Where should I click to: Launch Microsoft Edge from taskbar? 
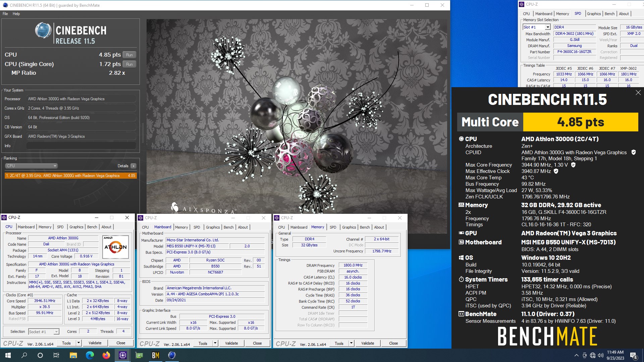click(90, 355)
